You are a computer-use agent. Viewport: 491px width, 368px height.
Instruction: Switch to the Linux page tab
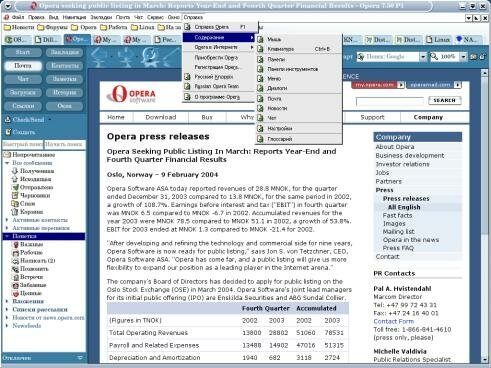(438, 40)
